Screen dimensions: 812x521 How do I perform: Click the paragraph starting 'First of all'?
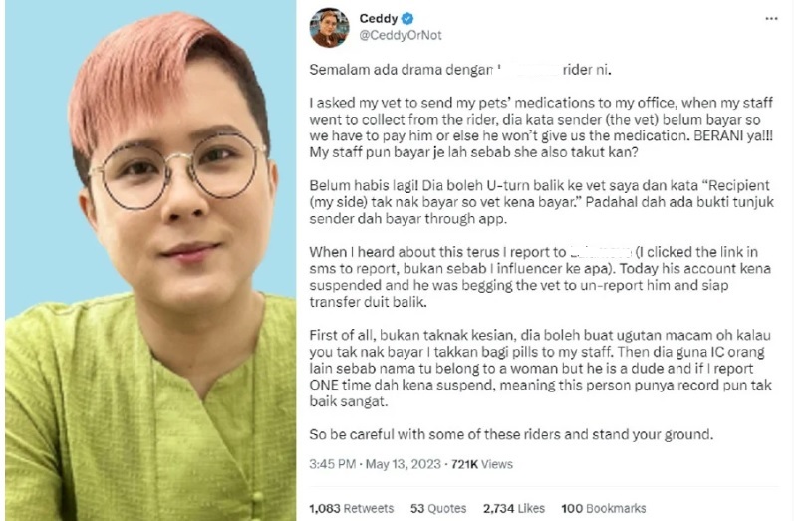tap(541, 368)
